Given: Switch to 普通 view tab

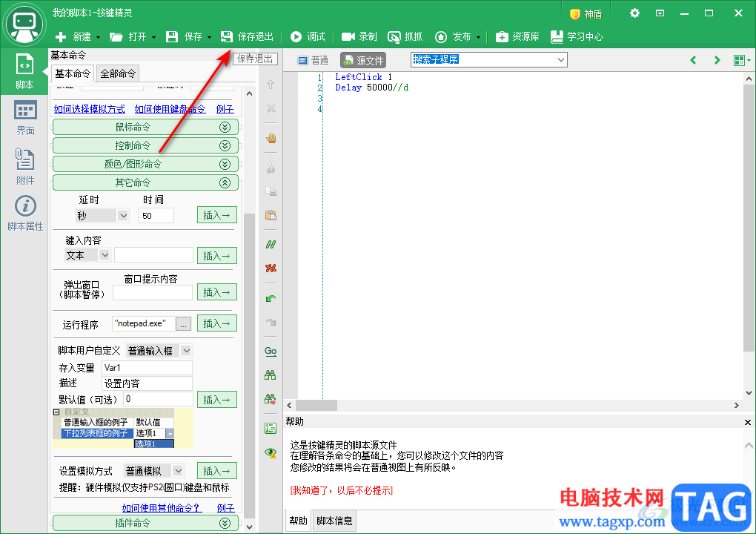Looking at the screenshot, I should click(313, 60).
